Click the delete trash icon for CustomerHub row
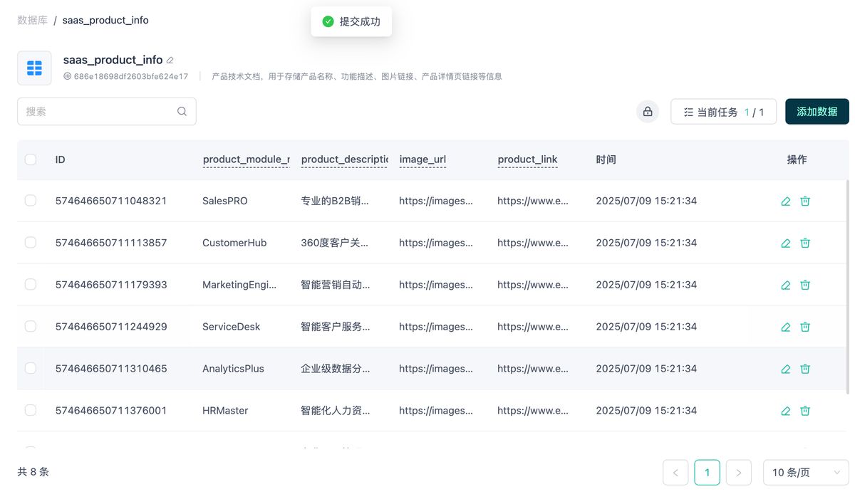The width and height of the screenshot is (855, 504). [805, 243]
